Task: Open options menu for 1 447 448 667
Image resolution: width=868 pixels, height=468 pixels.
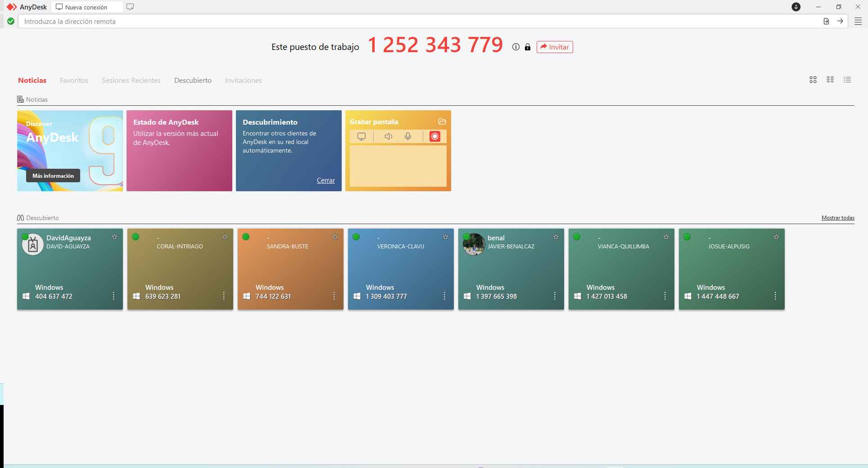Action: click(x=775, y=296)
